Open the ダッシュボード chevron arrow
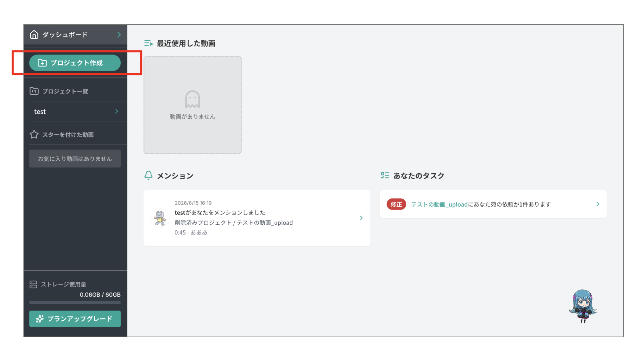644x360 pixels. point(119,35)
